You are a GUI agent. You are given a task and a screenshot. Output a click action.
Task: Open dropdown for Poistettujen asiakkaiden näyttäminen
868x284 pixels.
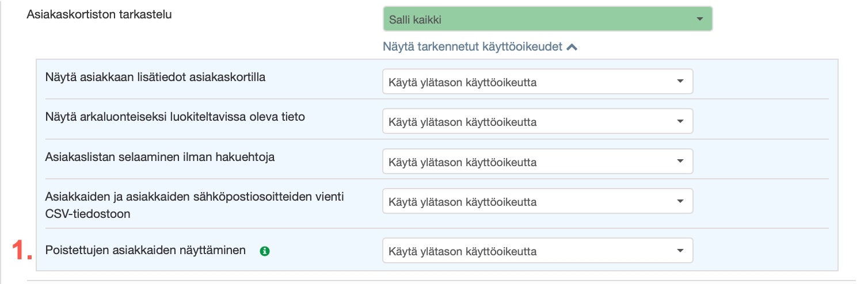(x=537, y=251)
